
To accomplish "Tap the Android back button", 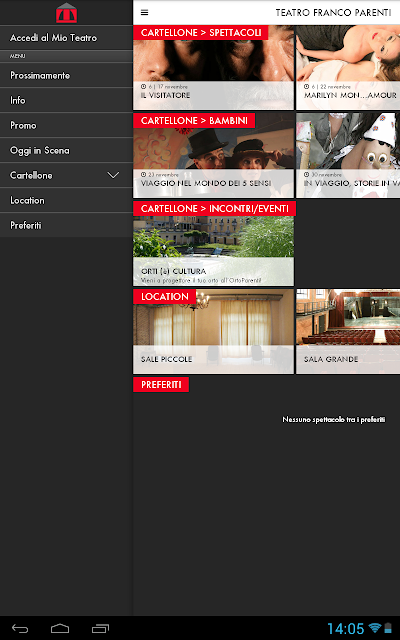I will [x=20, y=629].
